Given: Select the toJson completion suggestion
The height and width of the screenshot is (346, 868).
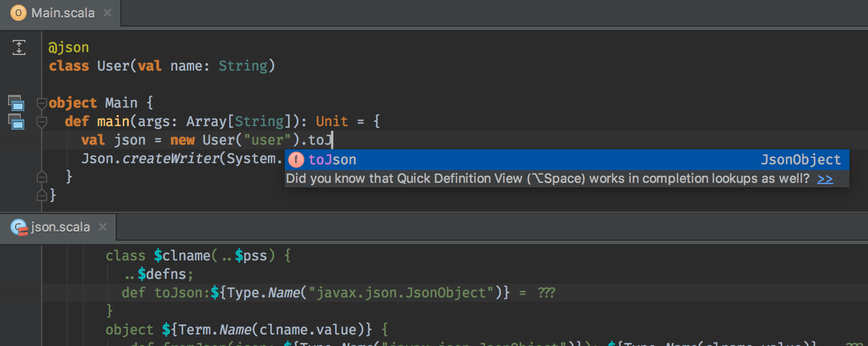Looking at the screenshot, I should [567, 160].
